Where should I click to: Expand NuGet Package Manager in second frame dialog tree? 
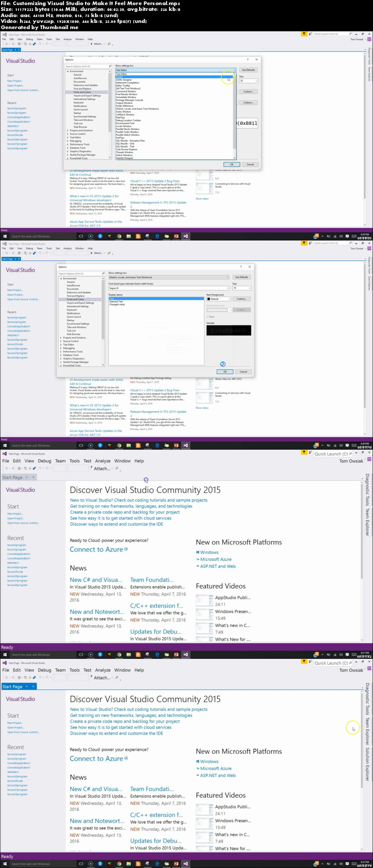pos(61,362)
